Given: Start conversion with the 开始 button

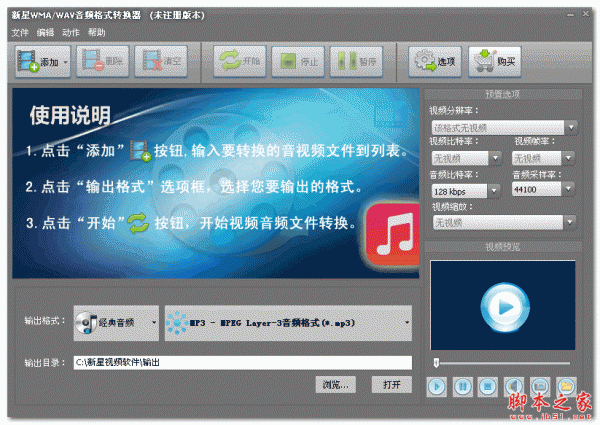Looking at the screenshot, I should [x=240, y=61].
